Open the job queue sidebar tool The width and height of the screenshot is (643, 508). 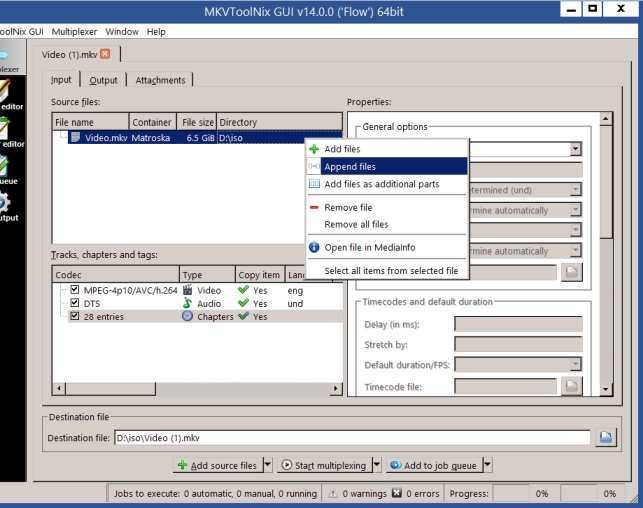pos(9,170)
